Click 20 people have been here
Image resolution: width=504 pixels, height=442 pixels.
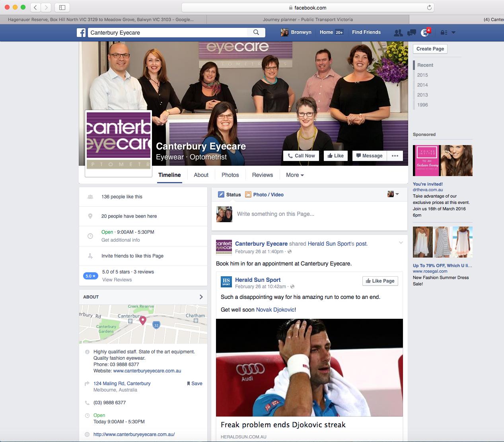pyautogui.click(x=129, y=216)
